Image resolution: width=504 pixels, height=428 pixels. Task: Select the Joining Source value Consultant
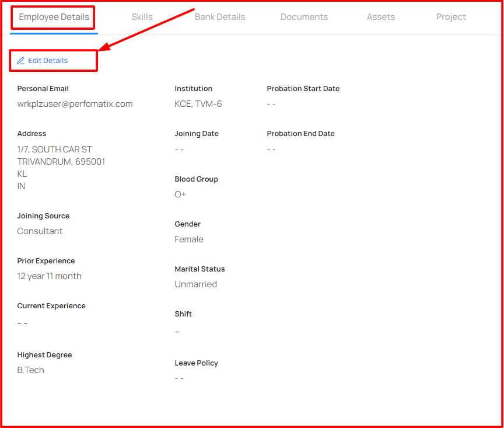pyautogui.click(x=40, y=231)
